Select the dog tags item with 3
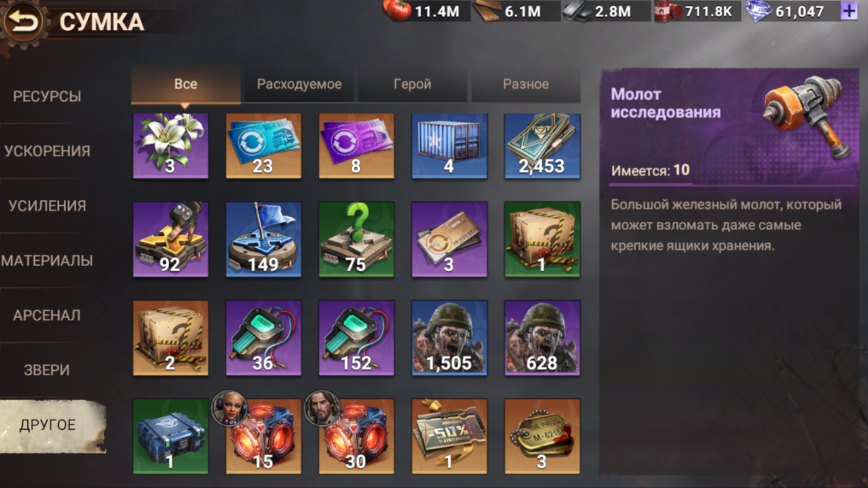Image resolution: width=868 pixels, height=488 pixels. point(542,436)
